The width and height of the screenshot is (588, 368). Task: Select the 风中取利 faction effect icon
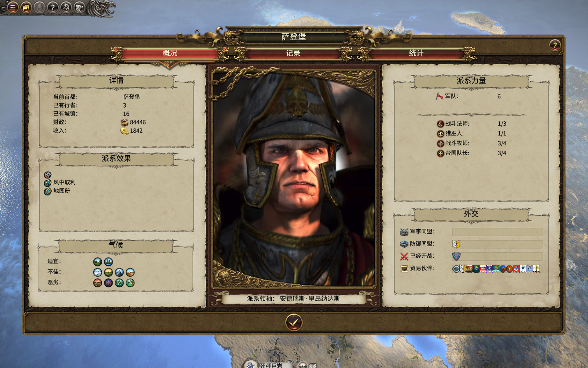point(48,183)
